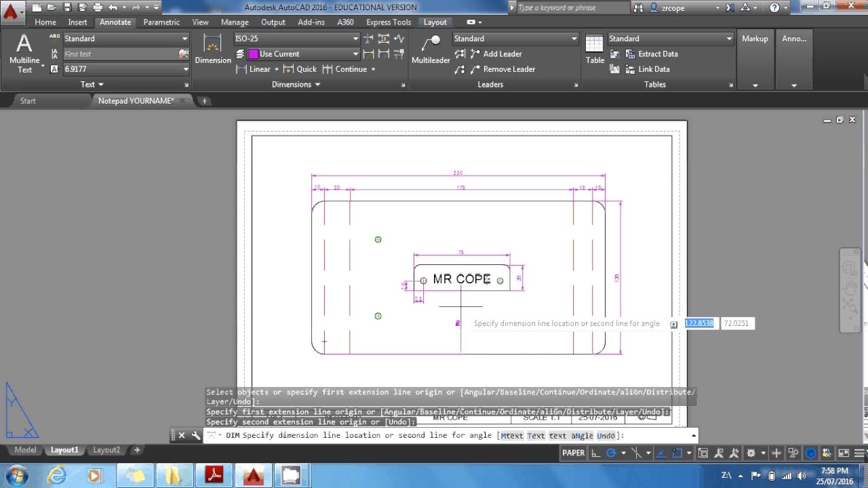
Task: Click the Collect leaders icon beside Remove Leader
Action: tap(460, 69)
